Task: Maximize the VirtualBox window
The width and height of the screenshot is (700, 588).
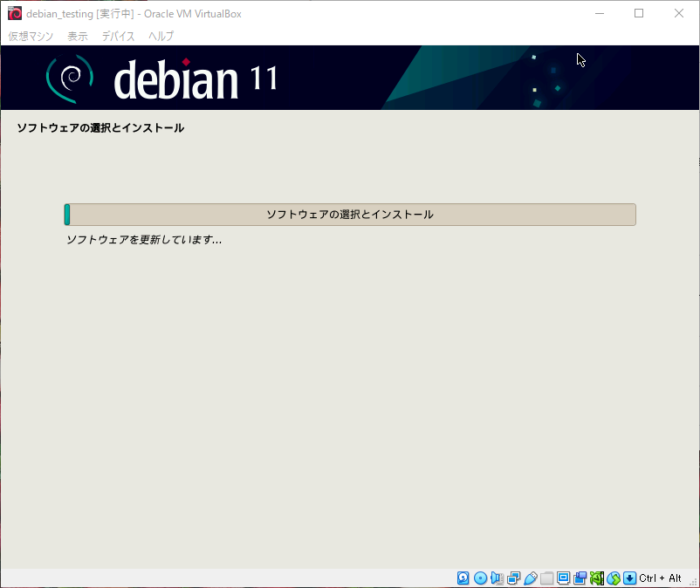Action: 639,13
